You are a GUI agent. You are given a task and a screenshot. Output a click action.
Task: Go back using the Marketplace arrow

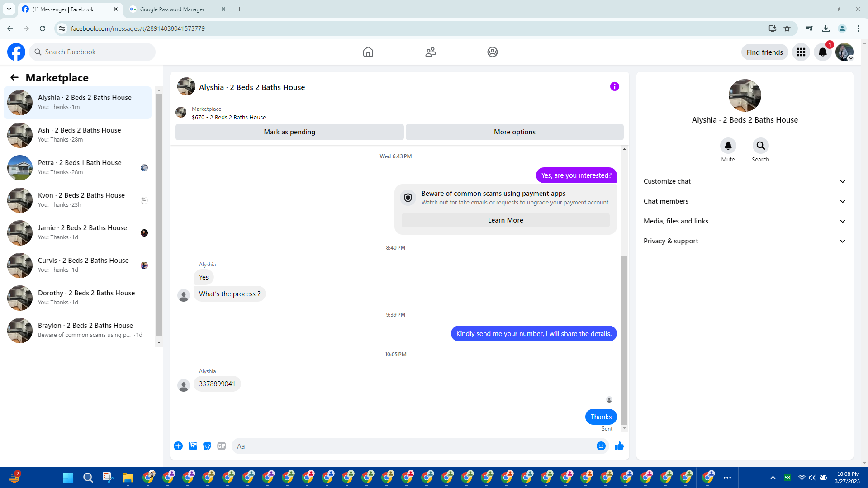coord(14,78)
